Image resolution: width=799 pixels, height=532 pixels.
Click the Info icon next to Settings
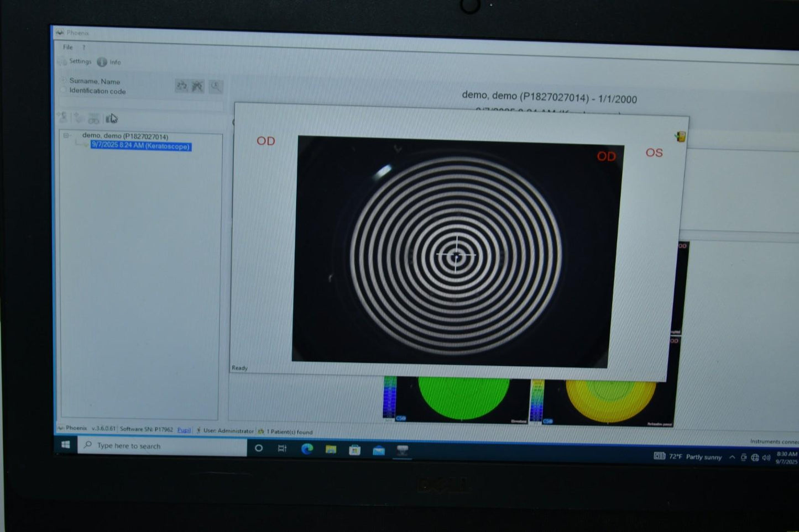pos(103,62)
